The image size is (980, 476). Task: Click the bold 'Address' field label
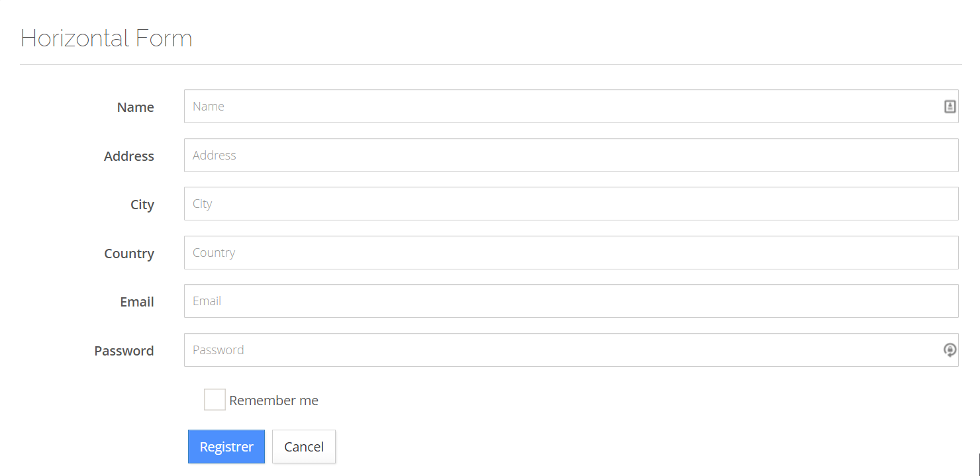pos(128,156)
